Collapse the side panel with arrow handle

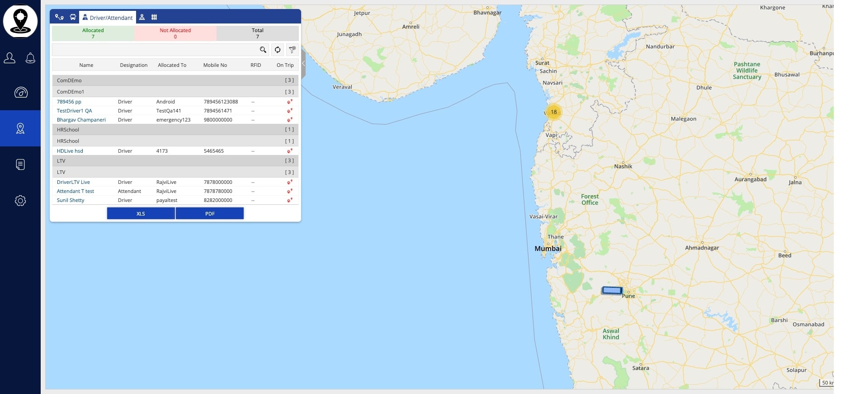tap(303, 64)
